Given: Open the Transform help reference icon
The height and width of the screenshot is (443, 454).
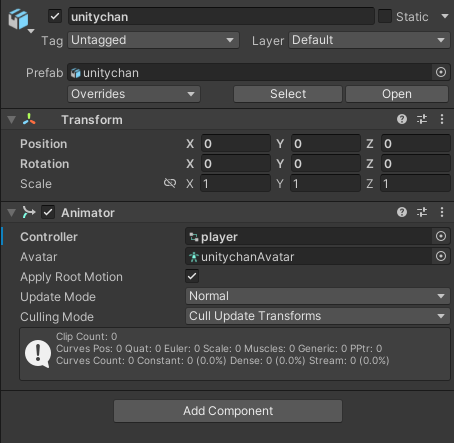Looking at the screenshot, I should click(x=402, y=119).
